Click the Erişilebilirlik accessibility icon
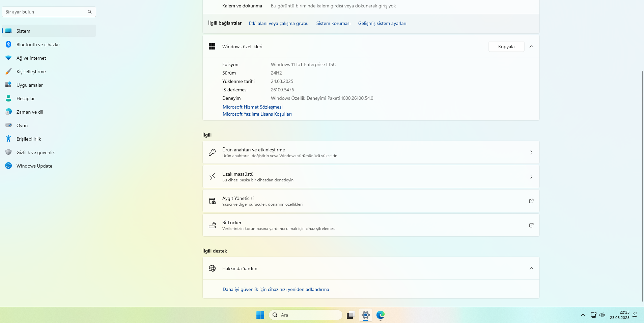Viewport: 644px width, 323px height. click(x=8, y=139)
